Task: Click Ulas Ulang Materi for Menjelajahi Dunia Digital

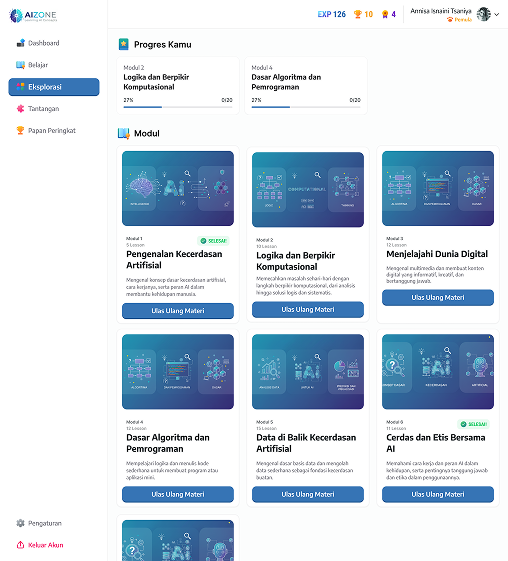Action: pyautogui.click(x=438, y=297)
